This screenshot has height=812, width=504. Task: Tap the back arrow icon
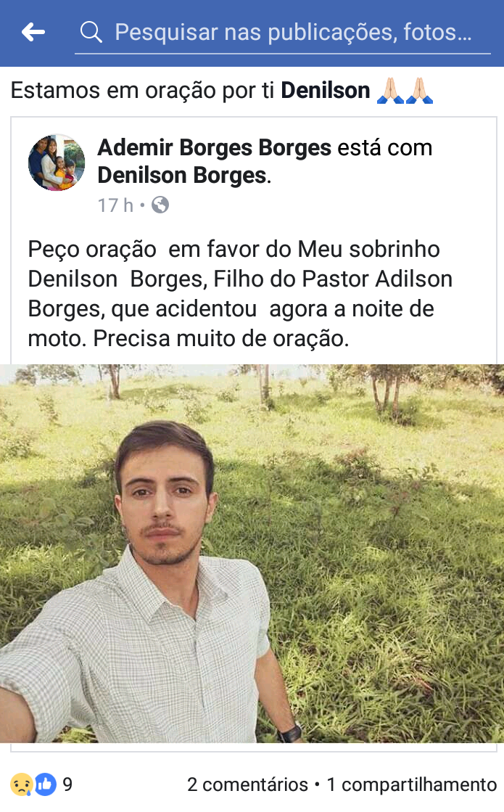[x=33, y=32]
